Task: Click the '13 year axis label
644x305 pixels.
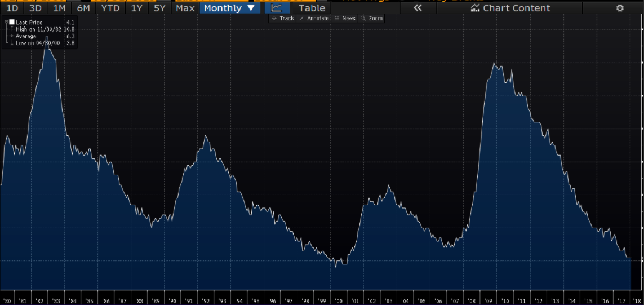Action: [x=555, y=301]
